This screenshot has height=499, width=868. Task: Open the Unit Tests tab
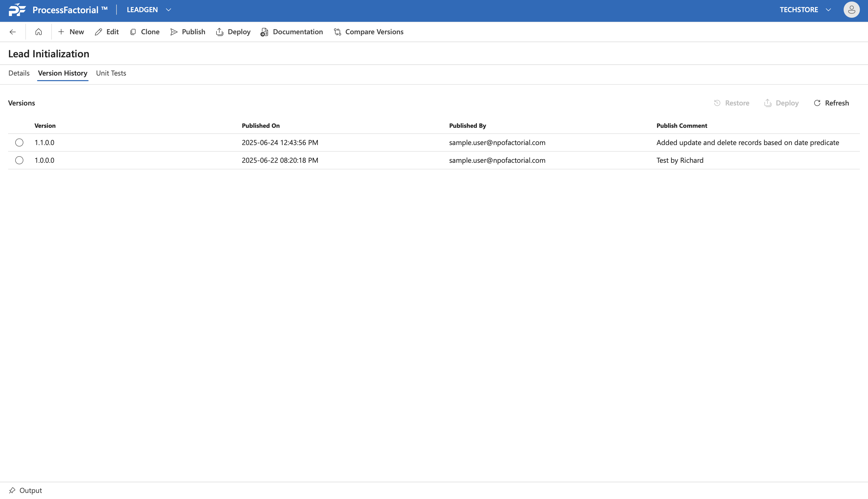(x=111, y=73)
